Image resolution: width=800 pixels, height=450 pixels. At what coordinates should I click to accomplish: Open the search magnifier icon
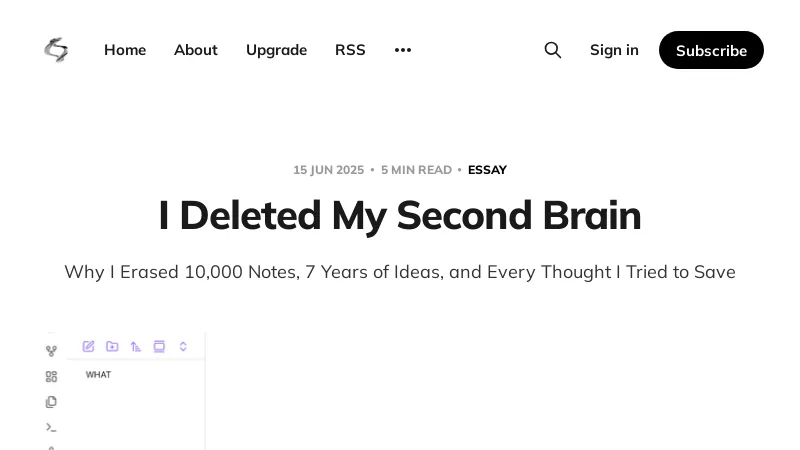coord(553,50)
